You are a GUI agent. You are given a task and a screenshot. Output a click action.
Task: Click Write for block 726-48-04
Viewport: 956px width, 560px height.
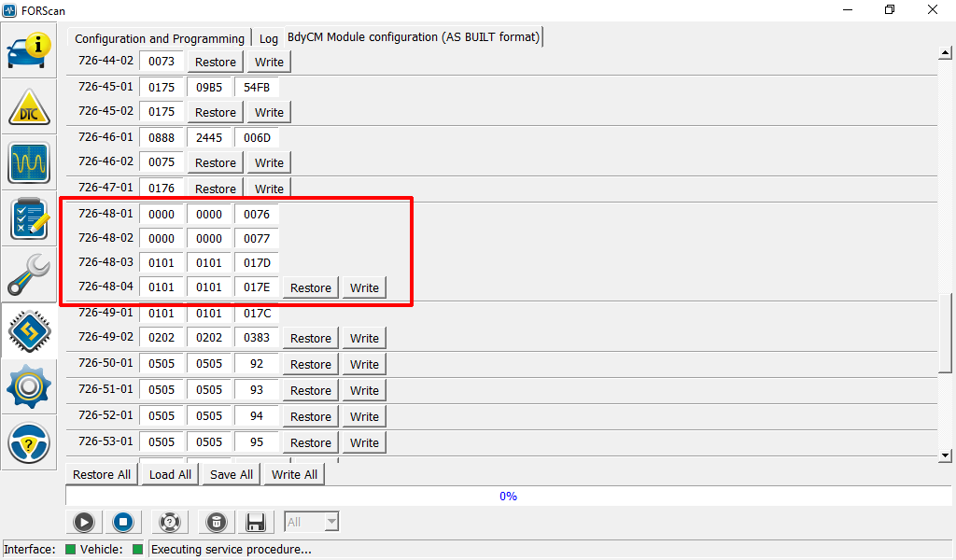point(365,287)
